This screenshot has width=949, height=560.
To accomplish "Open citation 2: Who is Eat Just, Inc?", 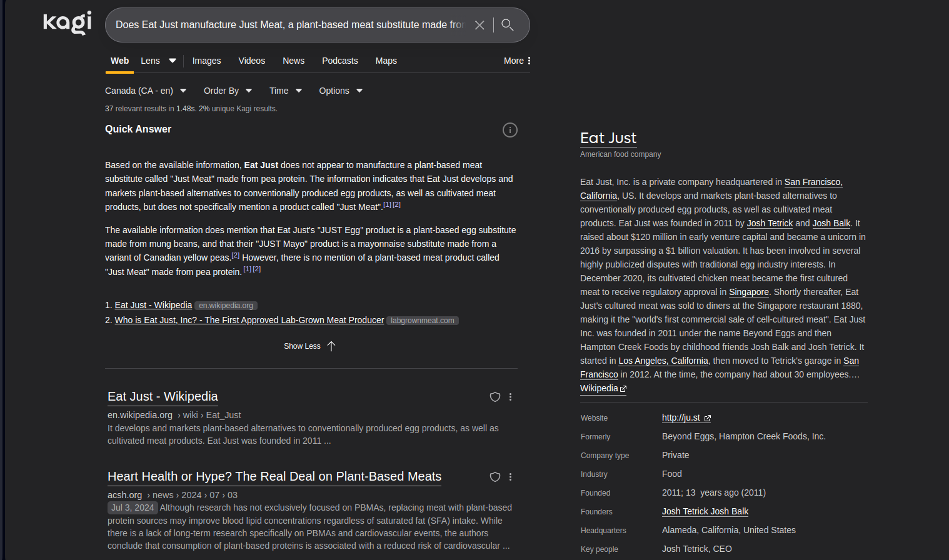I will coord(249,320).
